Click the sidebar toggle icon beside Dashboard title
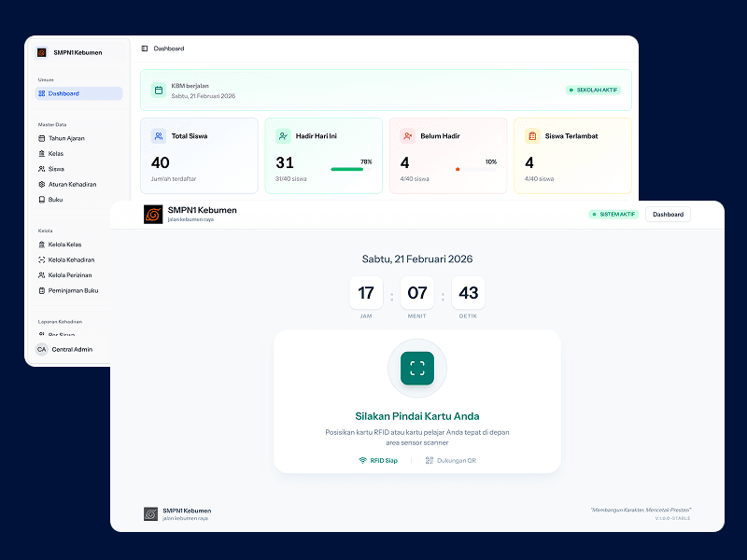The height and width of the screenshot is (560, 747). click(145, 49)
